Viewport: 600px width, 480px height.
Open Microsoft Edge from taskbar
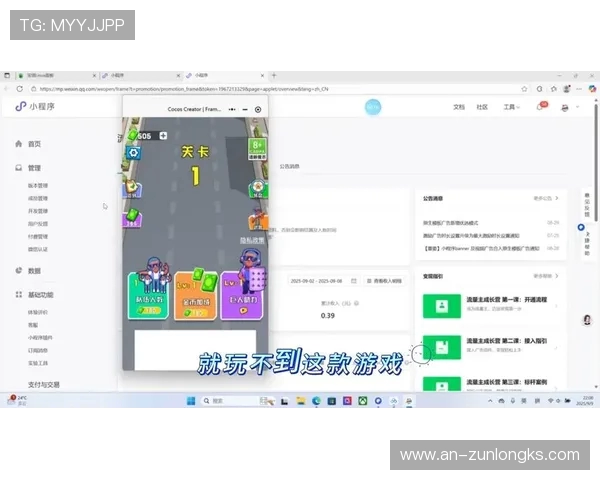pos(316,401)
